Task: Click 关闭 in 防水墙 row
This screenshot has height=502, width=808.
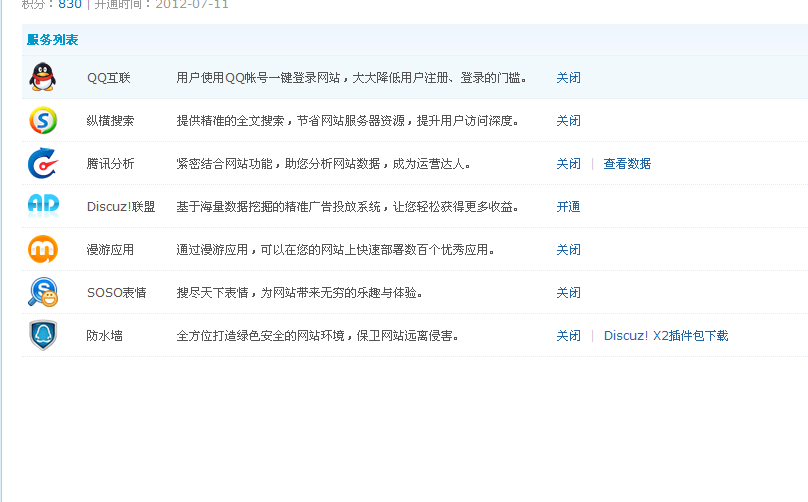Action: pos(568,336)
